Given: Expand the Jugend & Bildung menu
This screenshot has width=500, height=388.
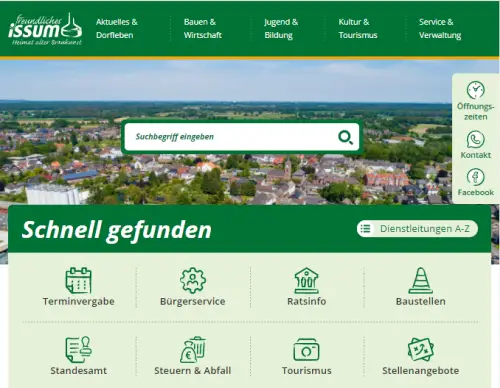Looking at the screenshot, I should [x=281, y=29].
